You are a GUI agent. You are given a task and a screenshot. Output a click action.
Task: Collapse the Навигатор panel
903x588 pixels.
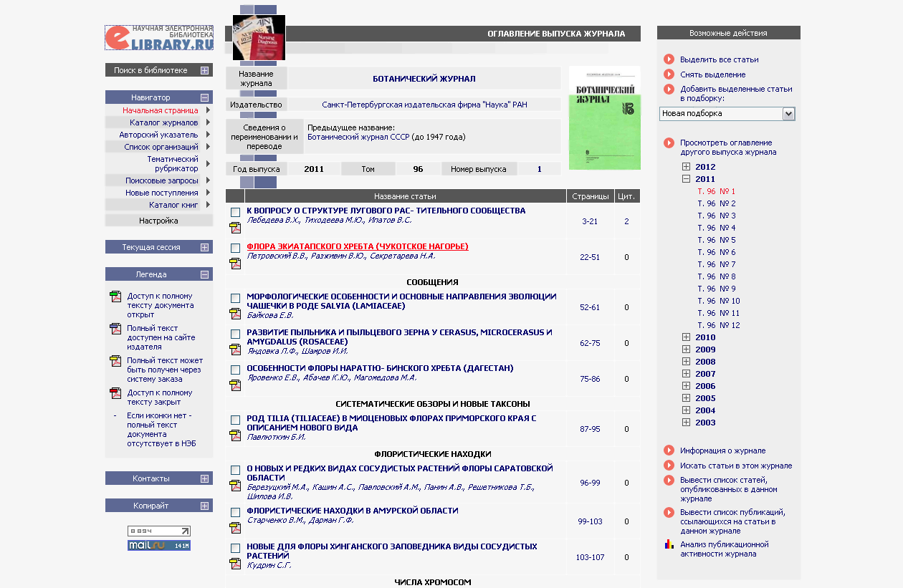[205, 97]
